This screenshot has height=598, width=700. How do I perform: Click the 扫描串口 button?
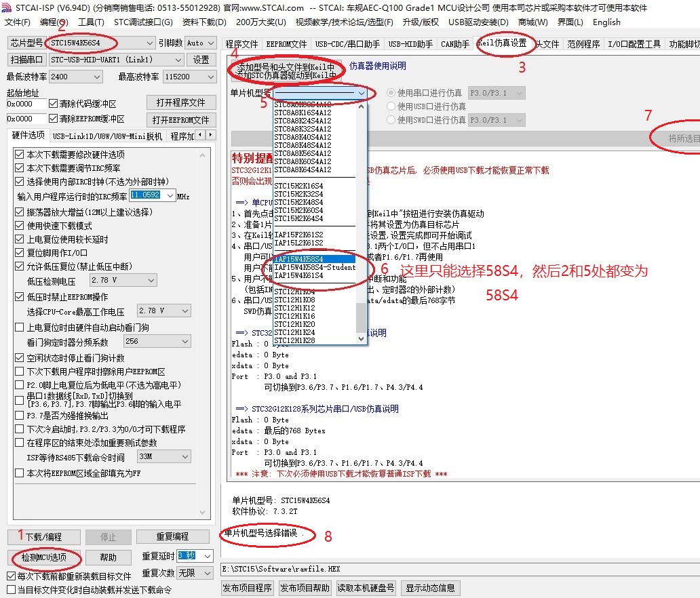click(26, 60)
